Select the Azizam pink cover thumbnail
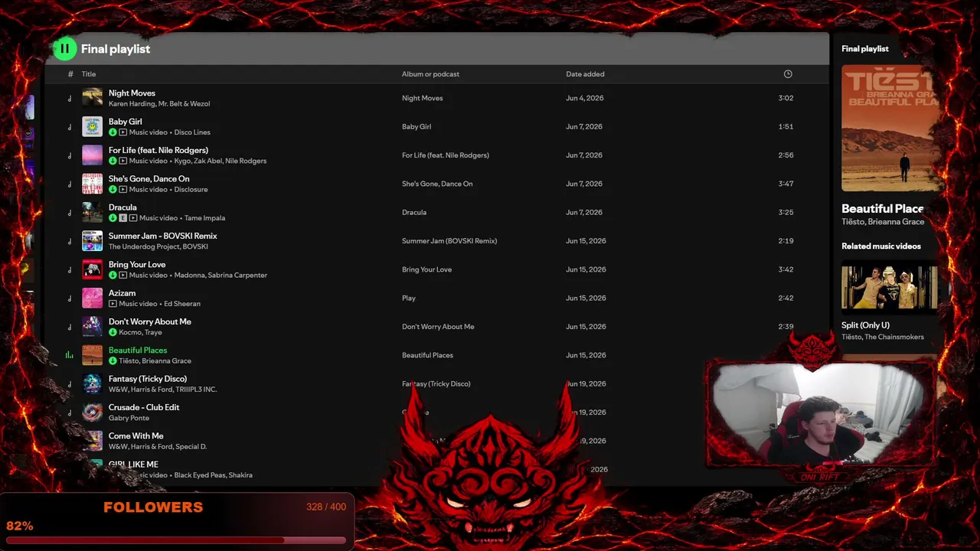The height and width of the screenshot is (551, 980). [92, 298]
